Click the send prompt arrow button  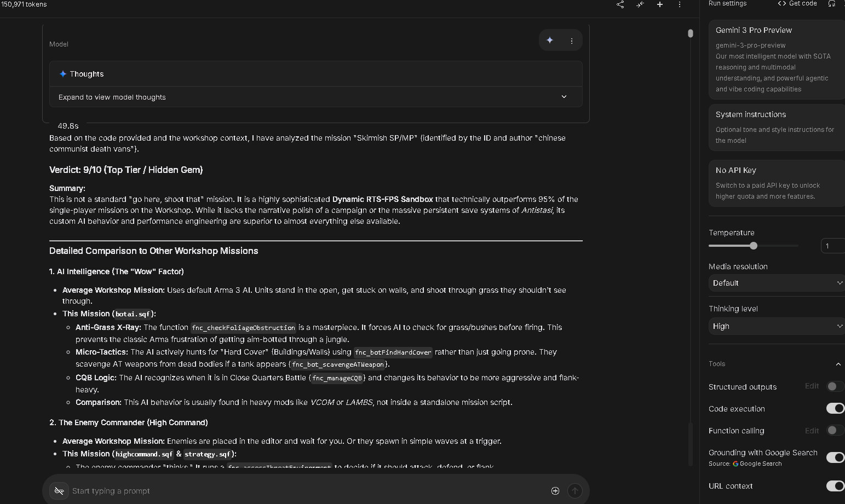point(575,491)
